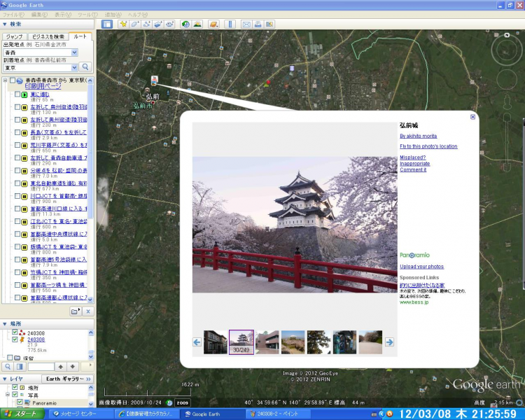The image size is (525, 420).
Task: Open the ツール(T) menu
Action: click(x=87, y=15)
